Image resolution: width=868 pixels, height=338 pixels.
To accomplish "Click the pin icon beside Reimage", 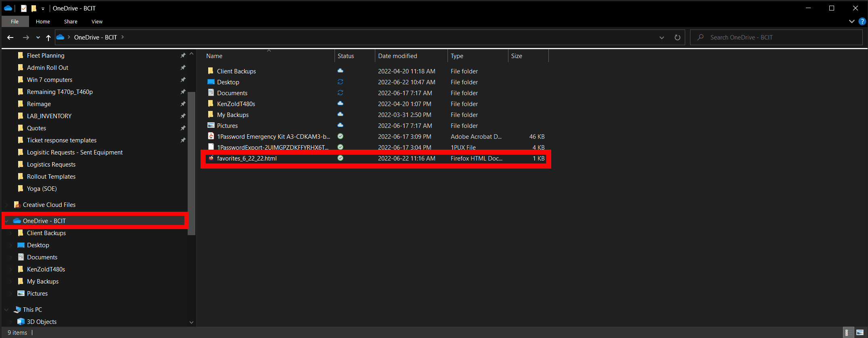I will [x=183, y=104].
